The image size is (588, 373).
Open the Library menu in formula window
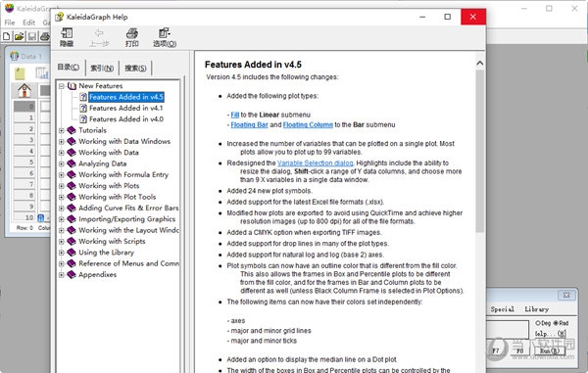pyautogui.click(x=537, y=309)
